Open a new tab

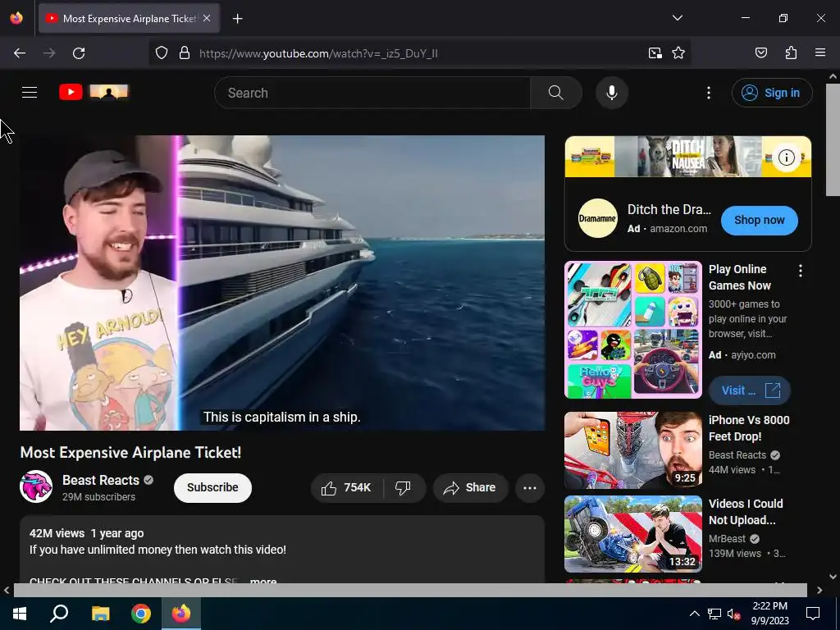237,19
